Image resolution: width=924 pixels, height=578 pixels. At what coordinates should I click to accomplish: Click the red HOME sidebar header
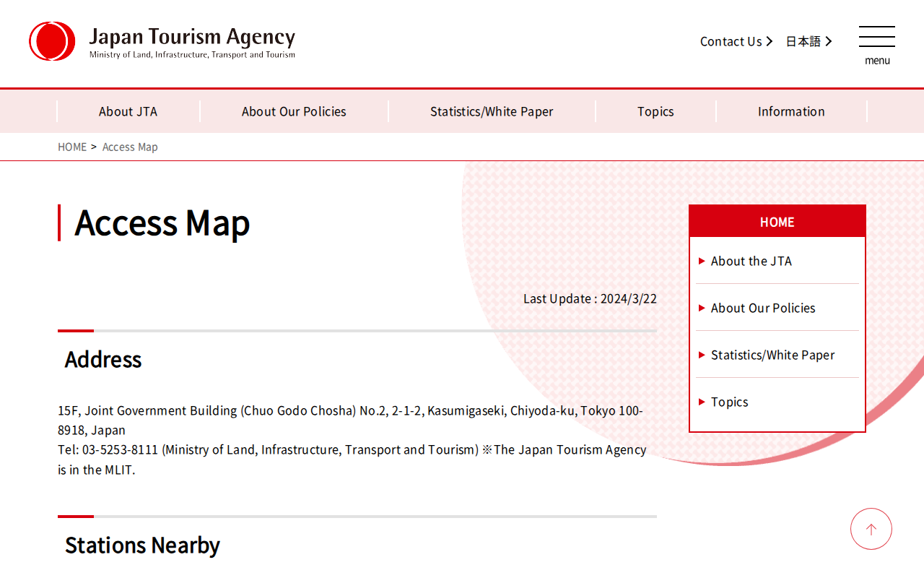pyautogui.click(x=777, y=222)
